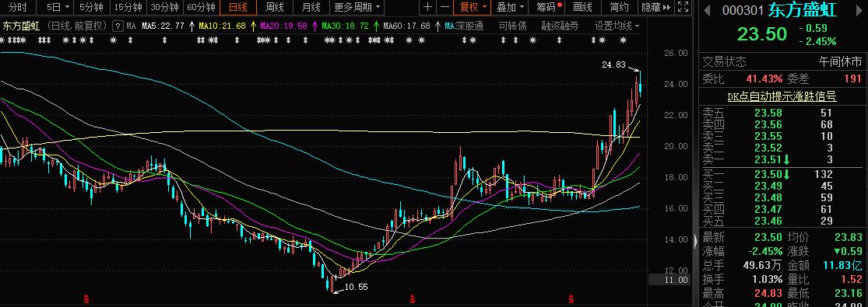The height and width of the screenshot is (307, 868).
Task: Collapse right panel with divider arrow
Action: click(x=696, y=240)
